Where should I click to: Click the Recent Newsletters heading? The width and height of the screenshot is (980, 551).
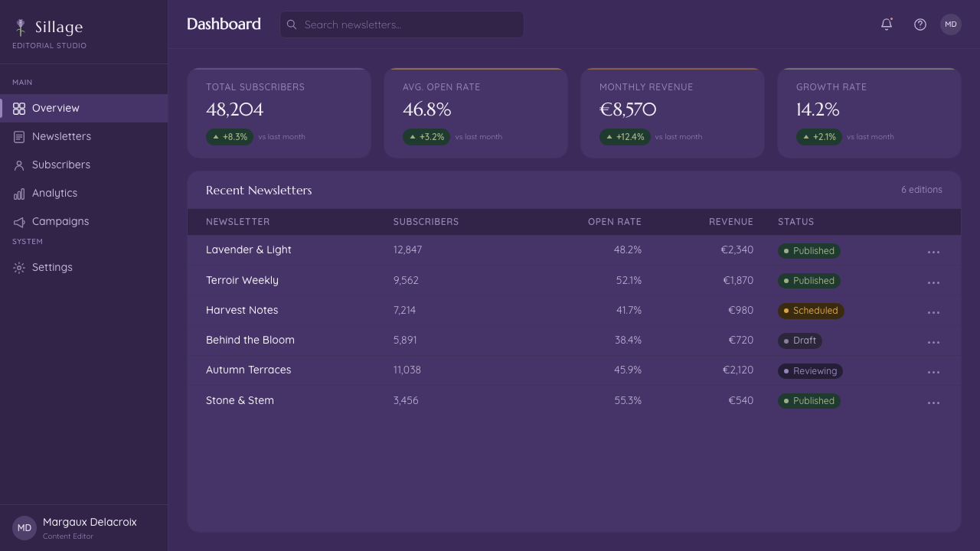click(x=259, y=191)
